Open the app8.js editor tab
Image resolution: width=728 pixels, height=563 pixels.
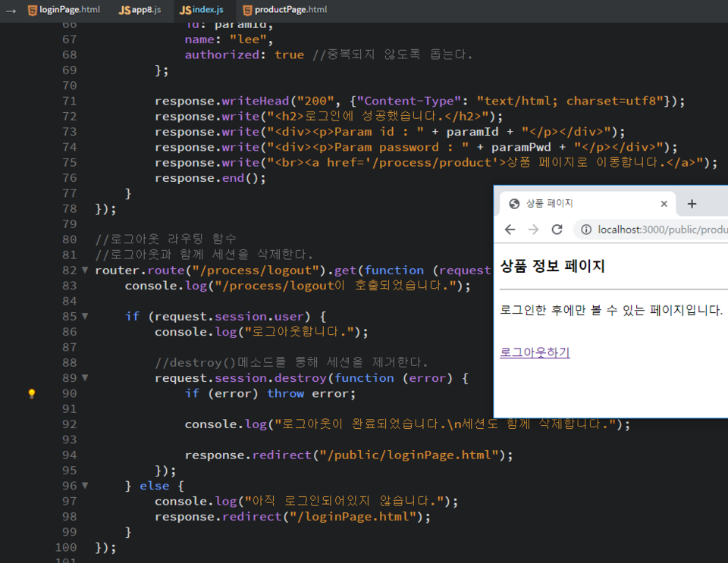pos(140,10)
